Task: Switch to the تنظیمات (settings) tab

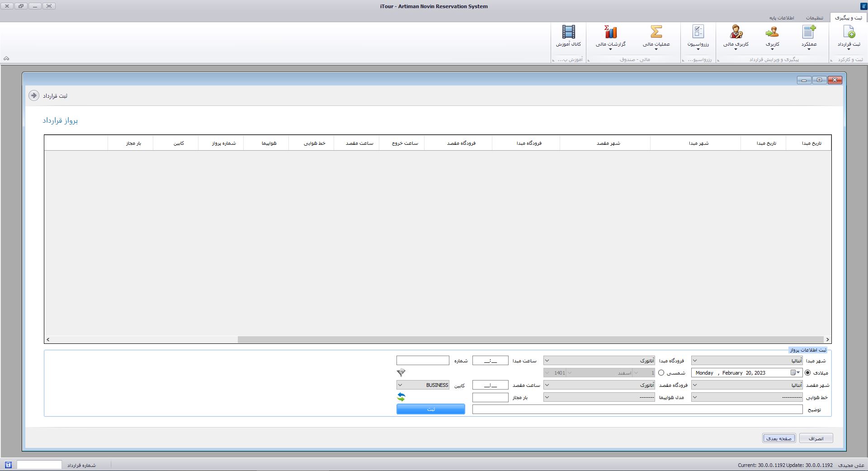Action: [x=814, y=18]
